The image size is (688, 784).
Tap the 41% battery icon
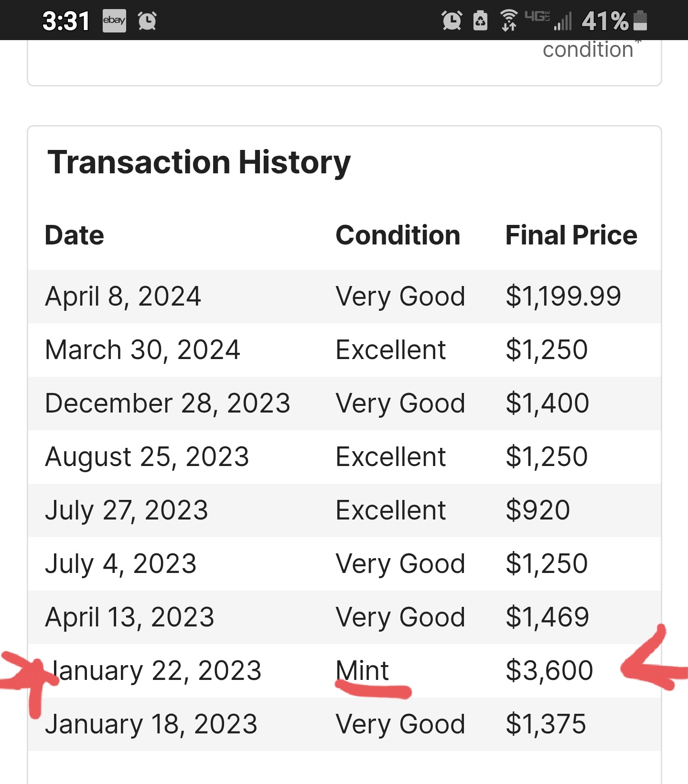click(640, 21)
